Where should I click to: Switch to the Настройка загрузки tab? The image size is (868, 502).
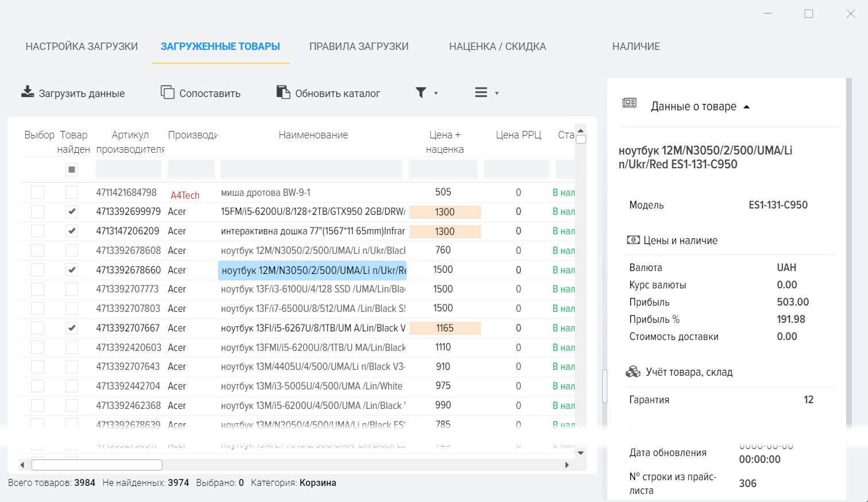click(82, 47)
